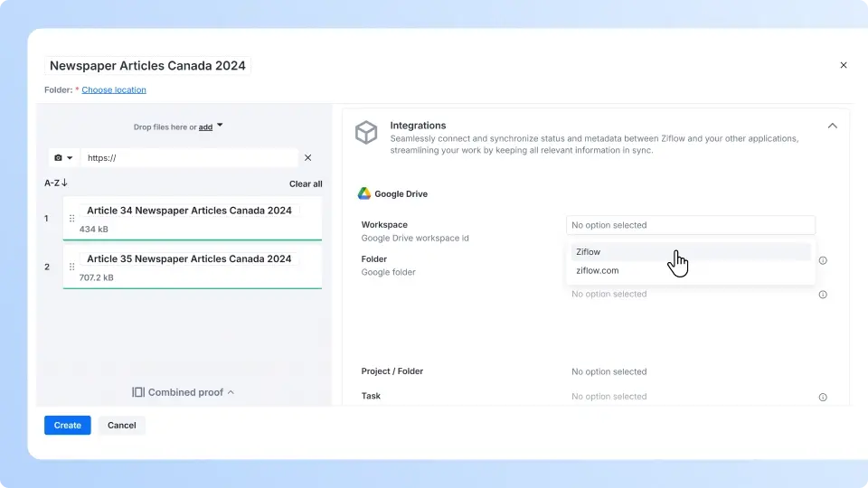Select ziflow.com from workspace options
This screenshot has height=488, width=868.
coord(598,270)
